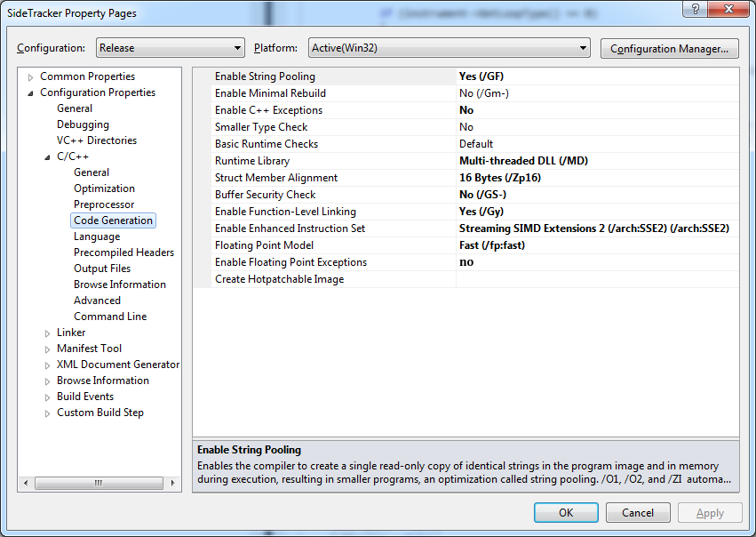Image resolution: width=756 pixels, height=537 pixels.
Task: Open the Command Line page
Action: coord(110,317)
